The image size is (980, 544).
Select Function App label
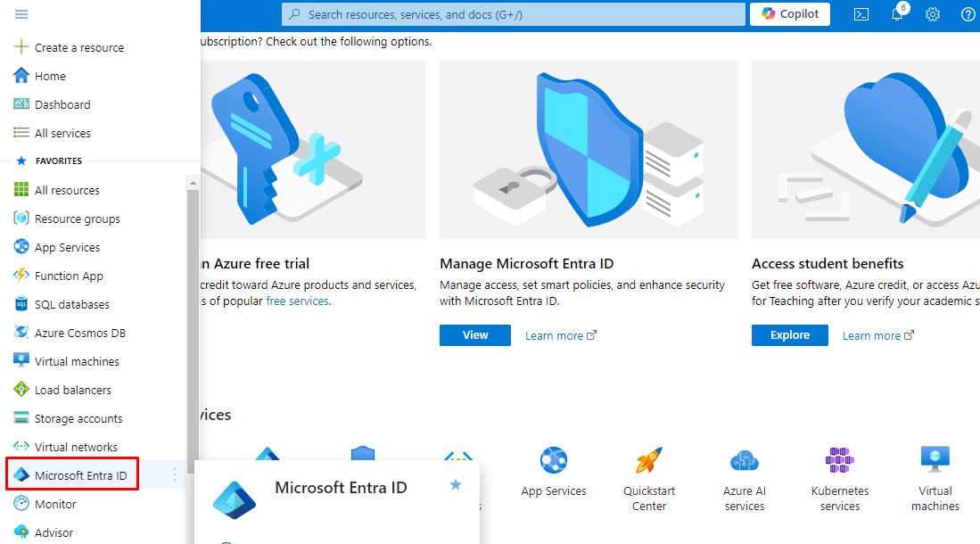(69, 276)
